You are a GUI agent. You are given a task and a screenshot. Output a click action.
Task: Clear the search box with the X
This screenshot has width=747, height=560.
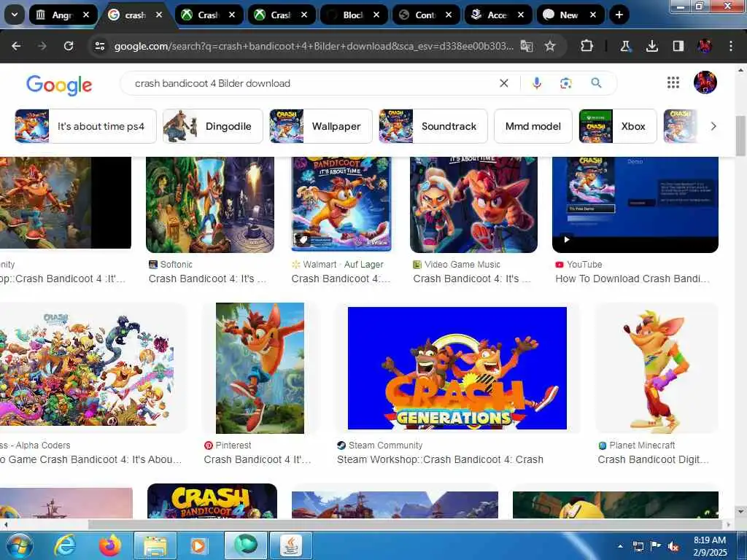tap(503, 83)
